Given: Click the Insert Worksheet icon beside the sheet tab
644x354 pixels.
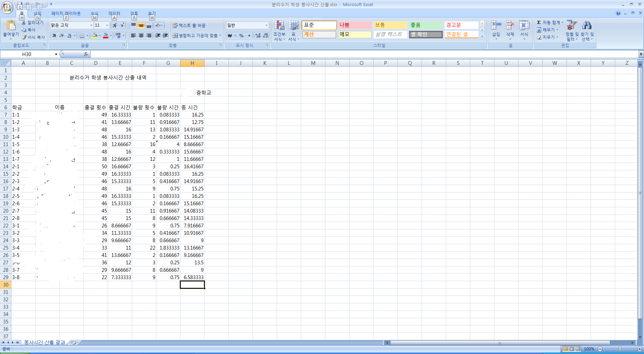Looking at the screenshot, I should [x=73, y=343].
